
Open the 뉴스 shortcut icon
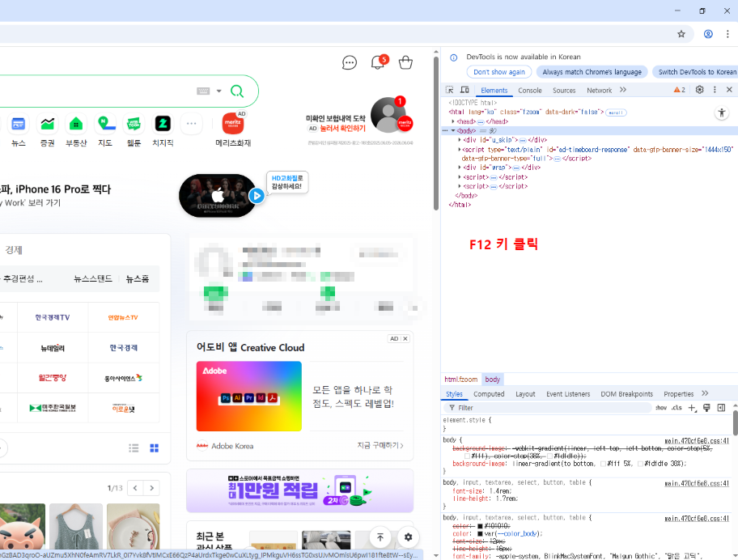(x=19, y=124)
